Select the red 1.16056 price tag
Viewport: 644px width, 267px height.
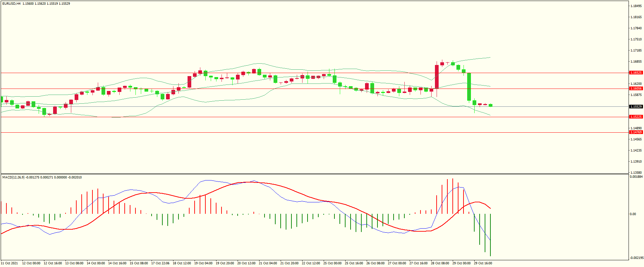pos(636,89)
